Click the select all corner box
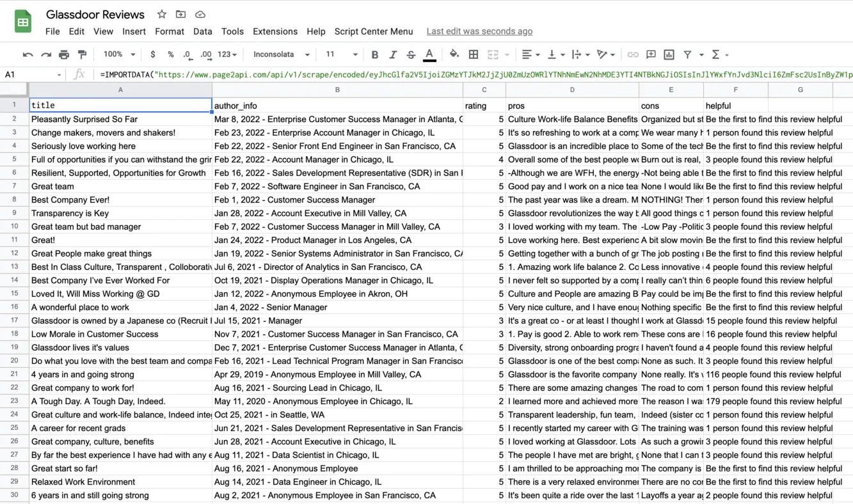 click(x=14, y=90)
